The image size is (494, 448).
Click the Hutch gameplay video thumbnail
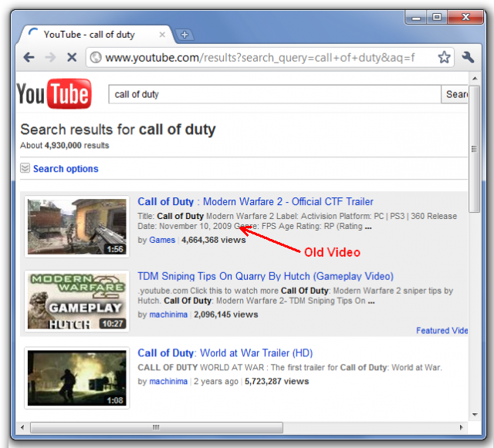pyautogui.click(x=76, y=301)
